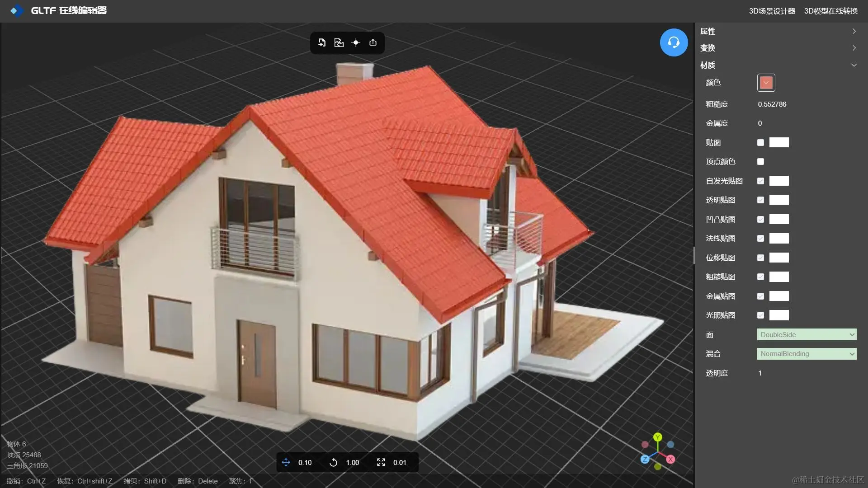Enable the 贴图 texture checkbox
868x488 pixels.
click(760, 143)
